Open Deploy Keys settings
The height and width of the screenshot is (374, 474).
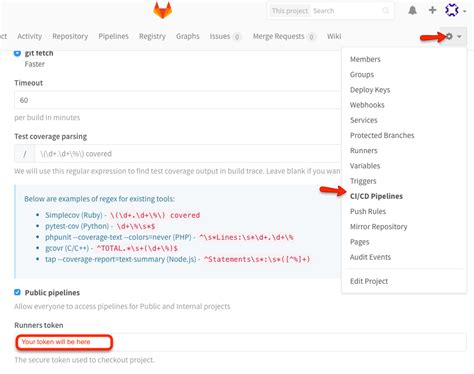370,90
